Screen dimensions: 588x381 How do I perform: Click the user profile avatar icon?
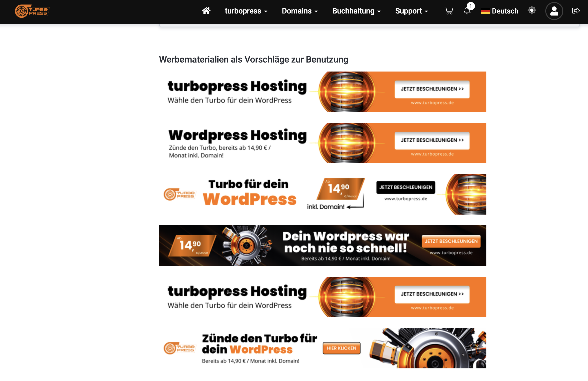pyautogui.click(x=554, y=11)
